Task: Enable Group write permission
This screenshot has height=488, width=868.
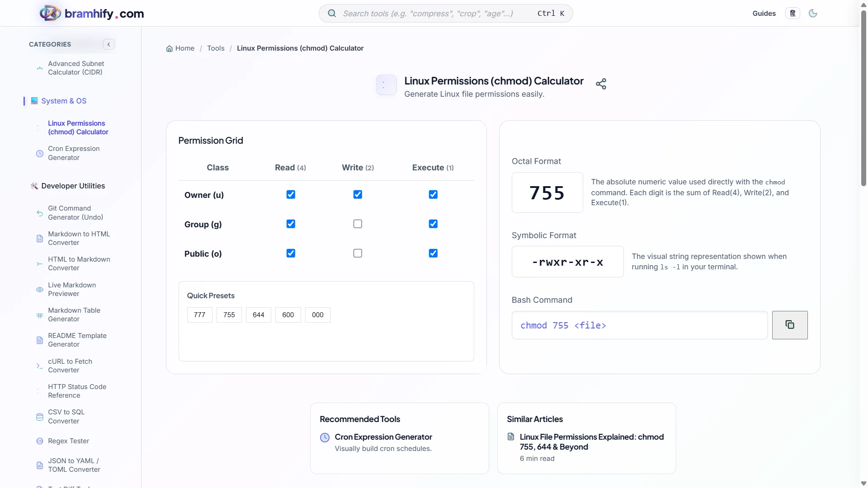Action: [x=358, y=224]
